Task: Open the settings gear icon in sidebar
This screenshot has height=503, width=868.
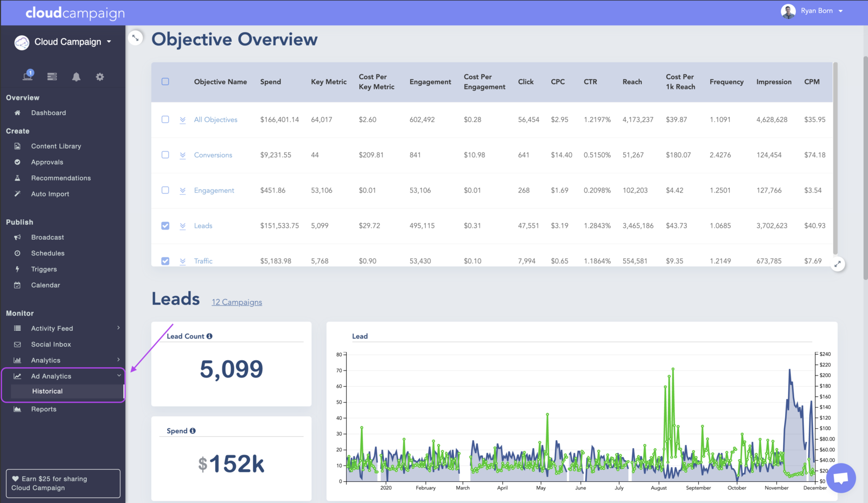Action: tap(100, 77)
